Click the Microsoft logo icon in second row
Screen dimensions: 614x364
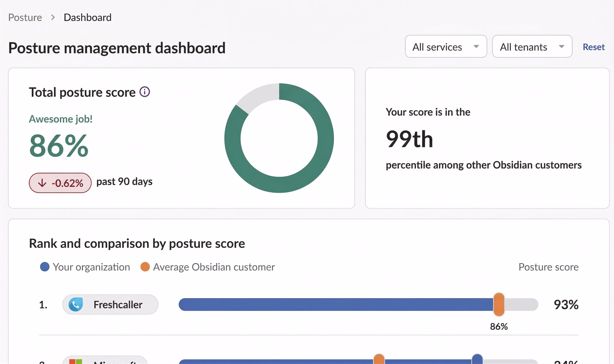(76, 361)
